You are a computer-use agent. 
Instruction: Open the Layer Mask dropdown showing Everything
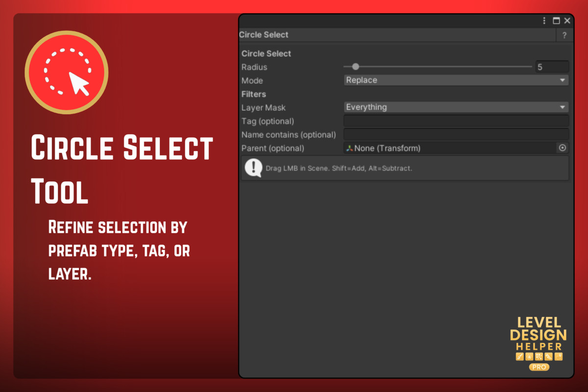click(x=456, y=107)
